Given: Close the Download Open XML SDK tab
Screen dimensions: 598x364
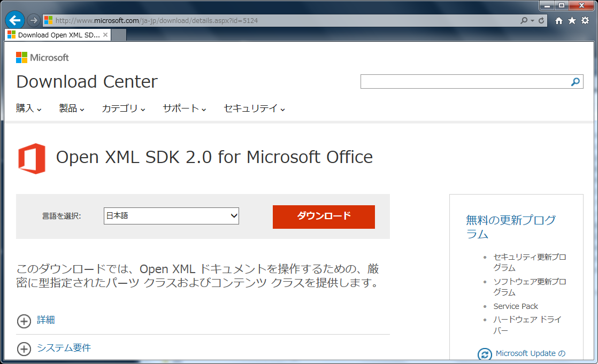Looking at the screenshot, I should (105, 35).
